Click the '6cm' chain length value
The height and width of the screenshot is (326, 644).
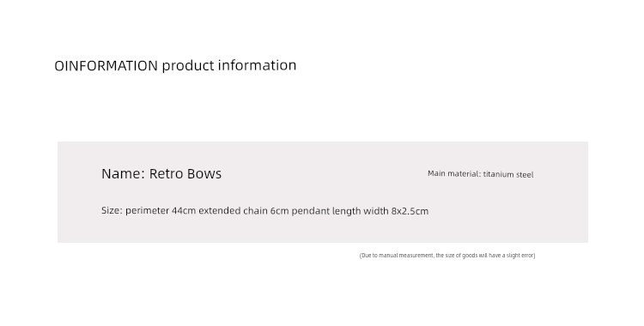pyautogui.click(x=280, y=211)
